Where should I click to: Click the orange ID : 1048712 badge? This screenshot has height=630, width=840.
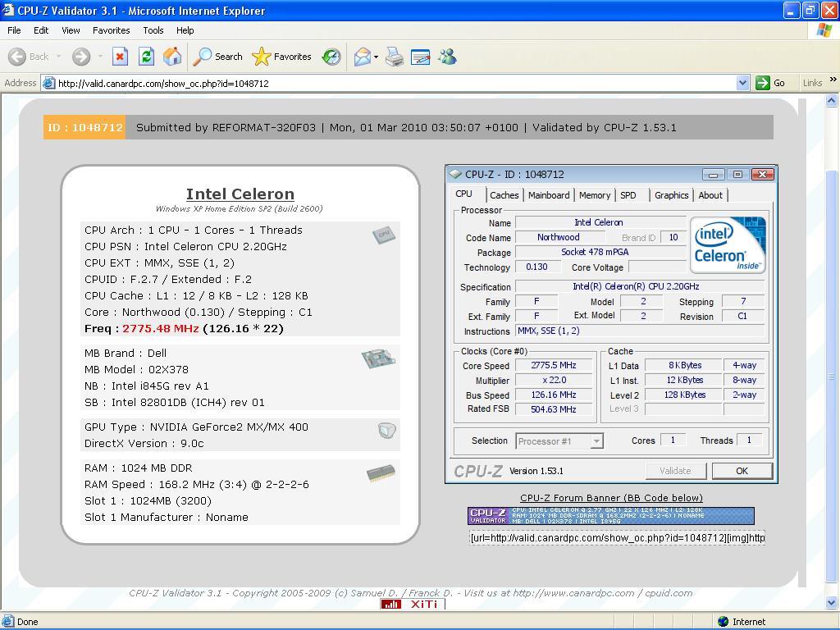click(84, 127)
